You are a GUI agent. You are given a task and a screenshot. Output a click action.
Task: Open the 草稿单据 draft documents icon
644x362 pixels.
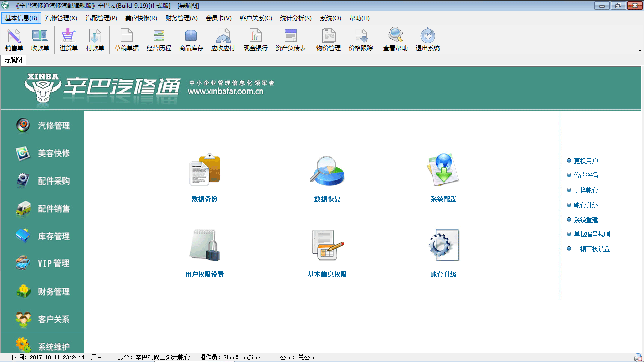click(x=127, y=40)
